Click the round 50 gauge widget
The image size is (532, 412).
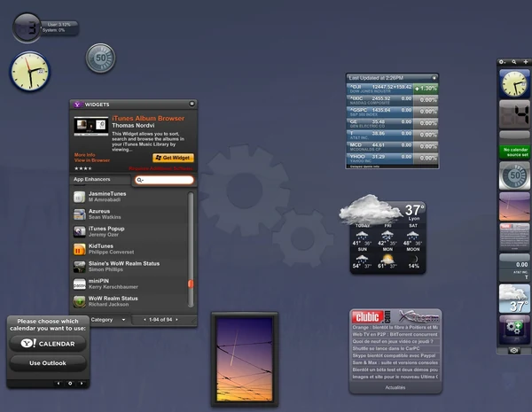100,58
